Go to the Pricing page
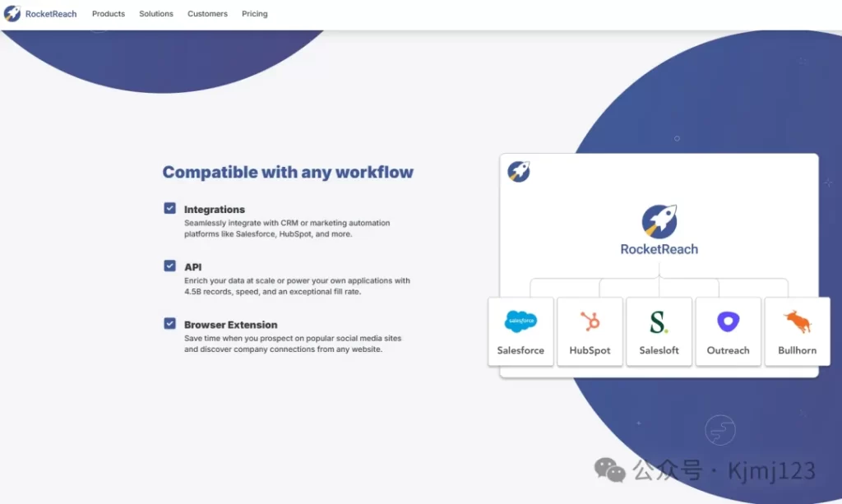Viewport: 842px width, 504px height. (255, 14)
